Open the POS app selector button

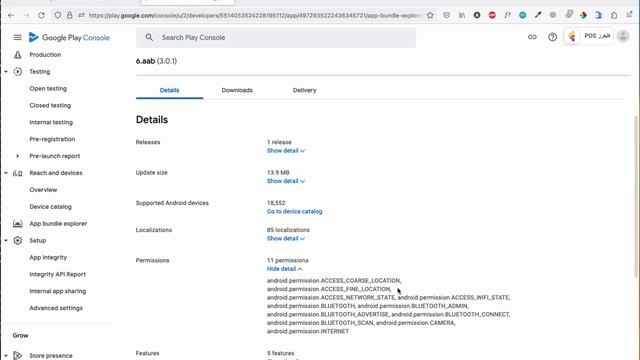click(x=589, y=36)
